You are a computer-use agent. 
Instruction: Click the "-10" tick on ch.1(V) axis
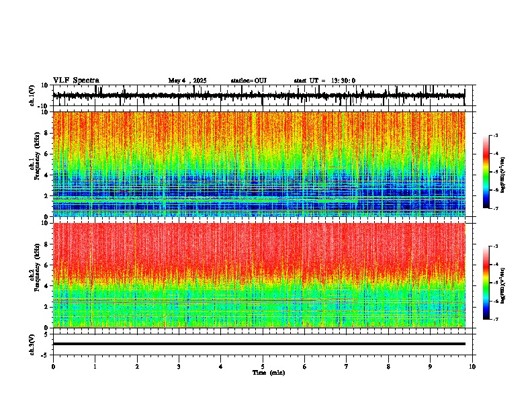[44, 105]
